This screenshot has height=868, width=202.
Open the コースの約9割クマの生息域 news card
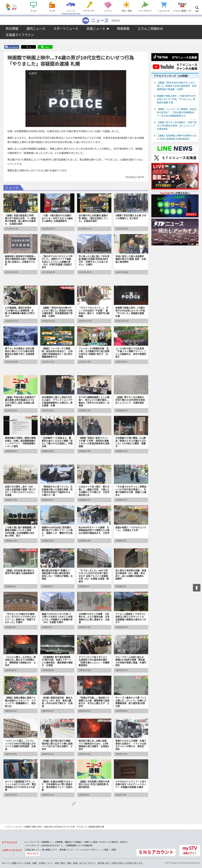pyautogui.click(x=131, y=345)
